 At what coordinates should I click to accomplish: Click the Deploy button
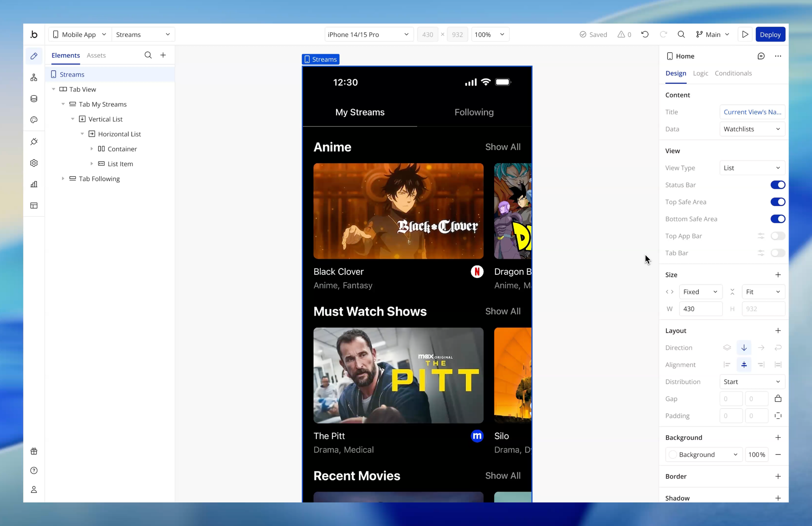[x=770, y=34]
